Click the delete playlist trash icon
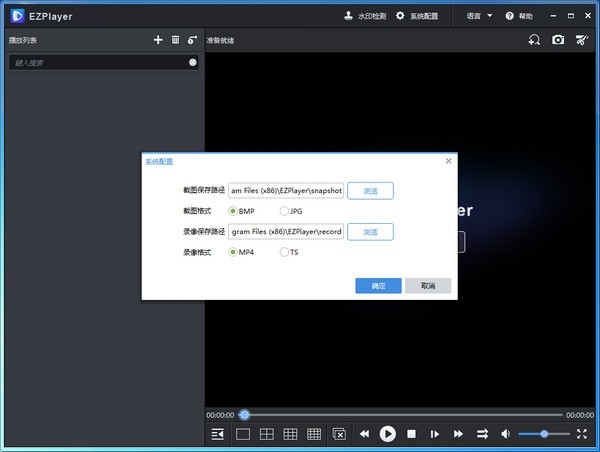600x452 pixels. pos(175,40)
